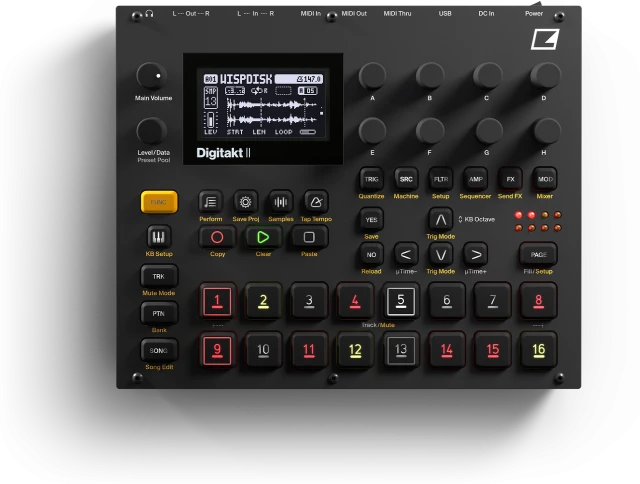Viewport: 640px width, 484px height.
Task: Click the Up arrow key button
Action: point(441,220)
